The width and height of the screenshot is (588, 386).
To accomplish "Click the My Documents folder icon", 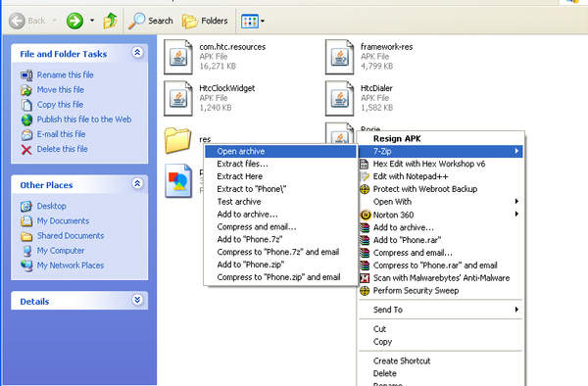I will [26, 221].
